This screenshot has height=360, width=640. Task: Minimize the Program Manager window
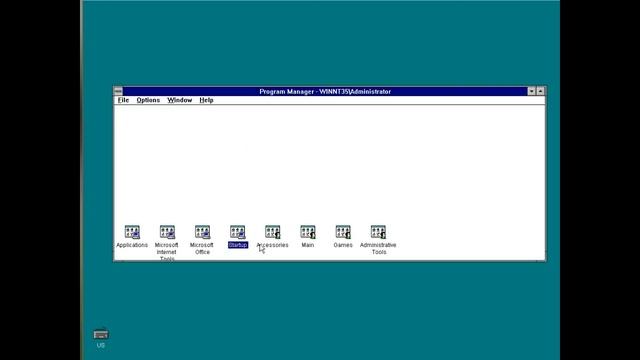click(531, 91)
